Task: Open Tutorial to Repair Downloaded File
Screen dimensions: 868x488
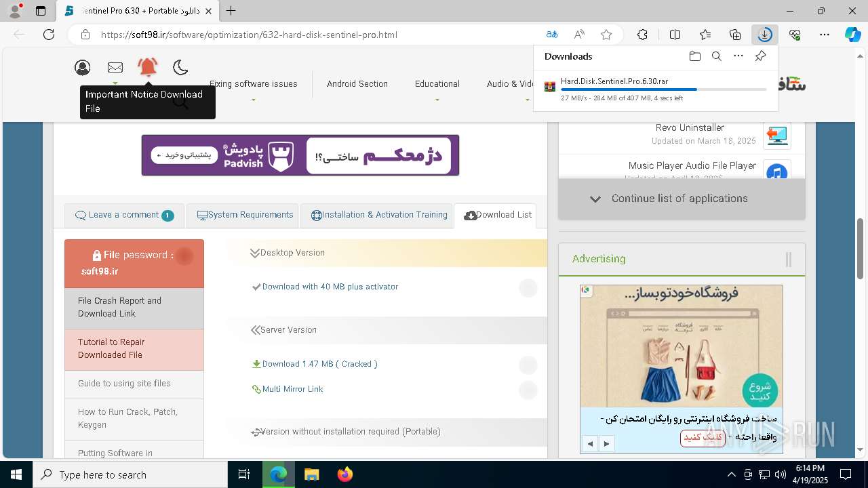Action: point(134,348)
